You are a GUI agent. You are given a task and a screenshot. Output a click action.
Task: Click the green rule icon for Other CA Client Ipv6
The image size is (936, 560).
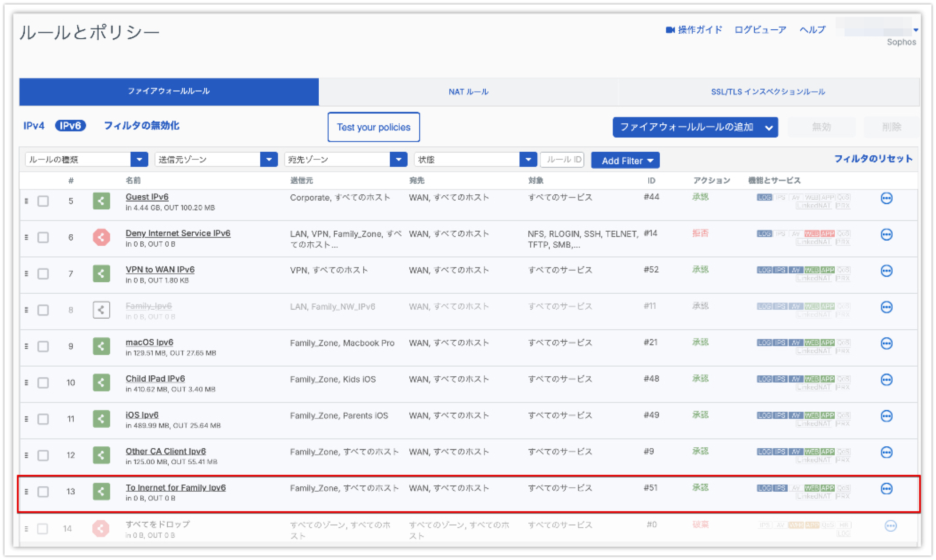[101, 455]
